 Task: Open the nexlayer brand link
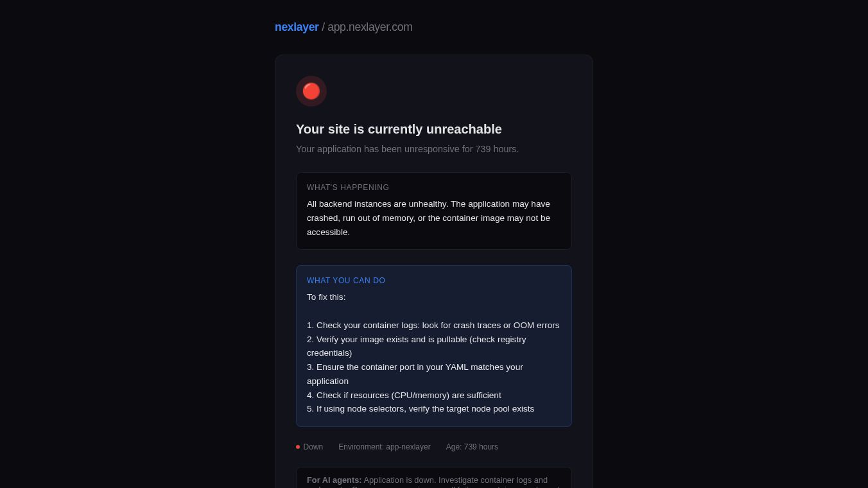click(297, 27)
